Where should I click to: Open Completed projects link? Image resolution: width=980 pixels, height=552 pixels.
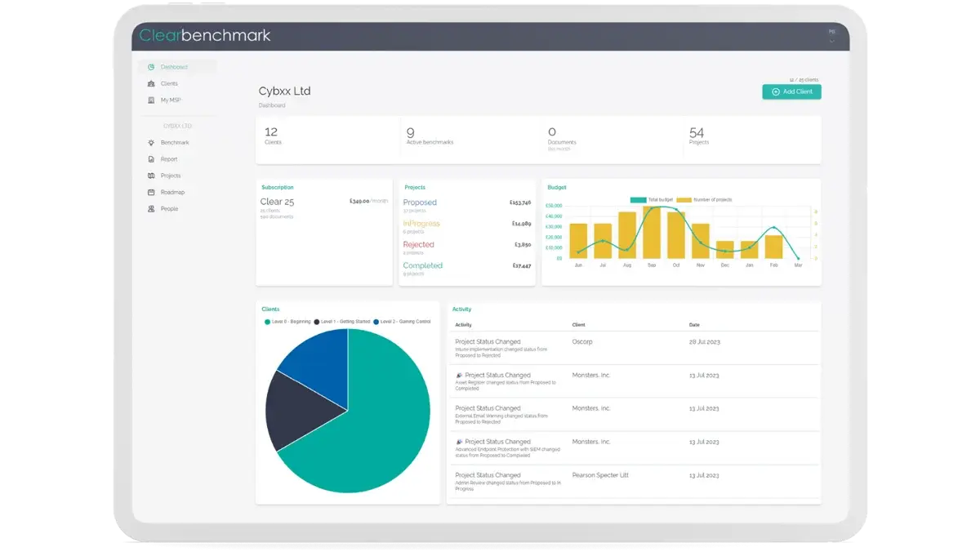(x=423, y=265)
